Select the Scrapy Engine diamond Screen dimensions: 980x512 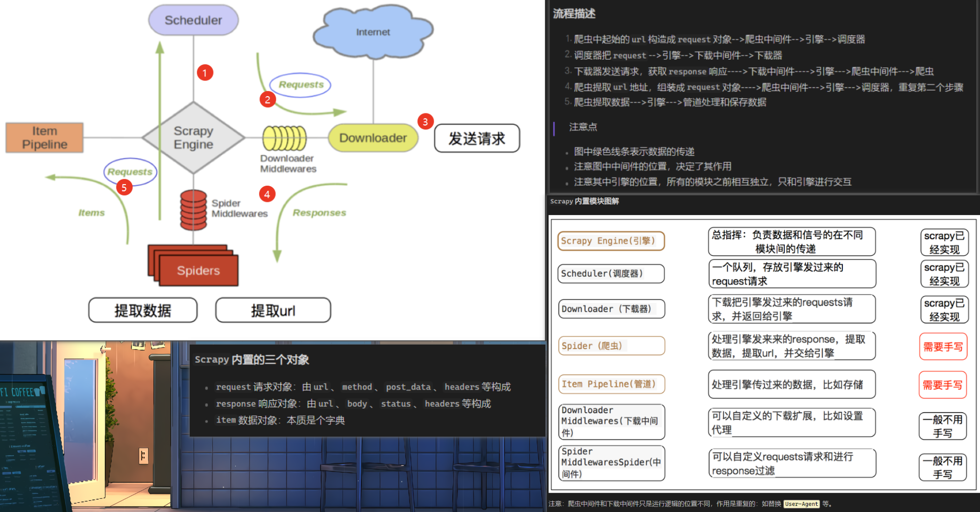pyautogui.click(x=193, y=138)
